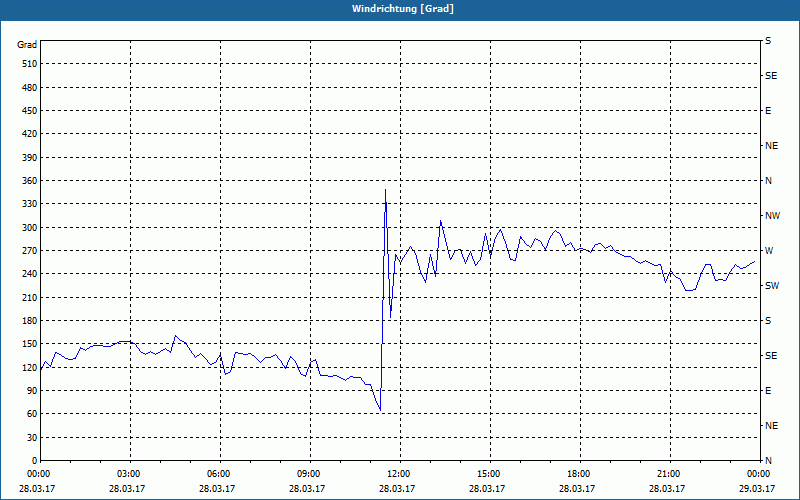This screenshot has width=800, height=500.
Task: Click the y-axis value 510
Action: (x=30, y=64)
